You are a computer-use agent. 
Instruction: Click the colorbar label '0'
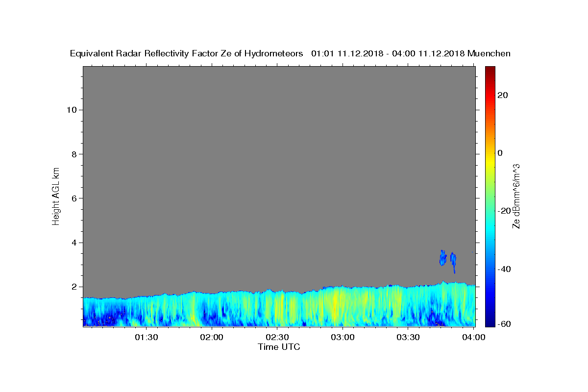pyautogui.click(x=500, y=153)
